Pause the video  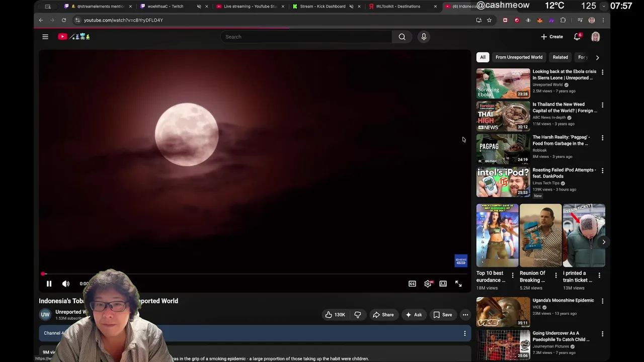49,284
